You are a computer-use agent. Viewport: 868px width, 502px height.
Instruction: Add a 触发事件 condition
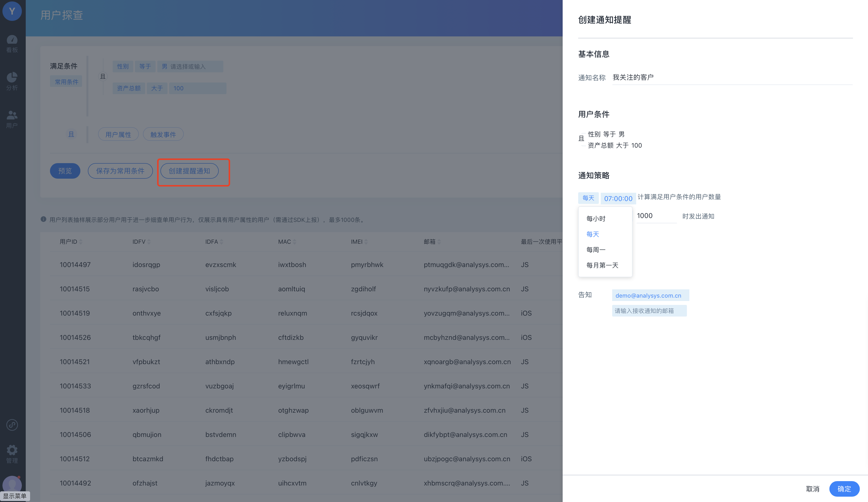tap(163, 134)
